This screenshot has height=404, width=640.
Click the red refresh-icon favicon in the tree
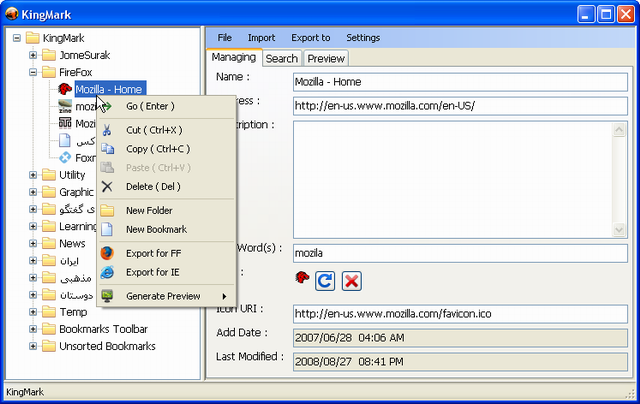click(x=64, y=89)
